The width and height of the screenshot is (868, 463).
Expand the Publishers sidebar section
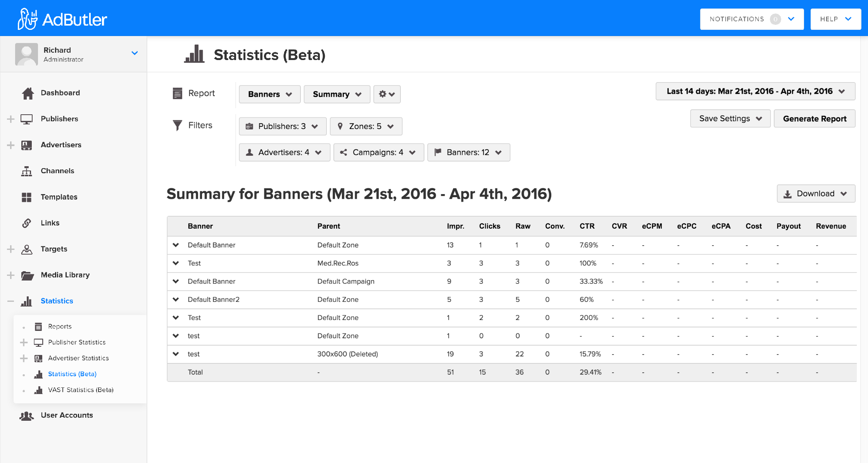(10, 119)
